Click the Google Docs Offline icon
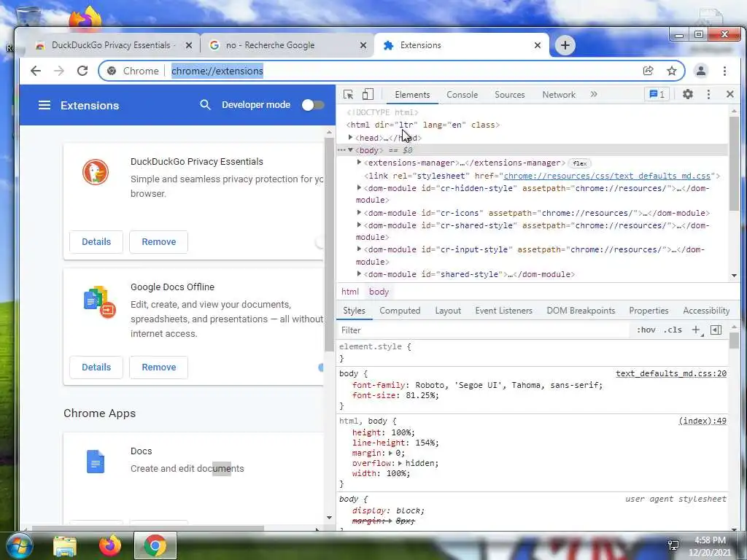This screenshot has width=747, height=560. (x=99, y=301)
